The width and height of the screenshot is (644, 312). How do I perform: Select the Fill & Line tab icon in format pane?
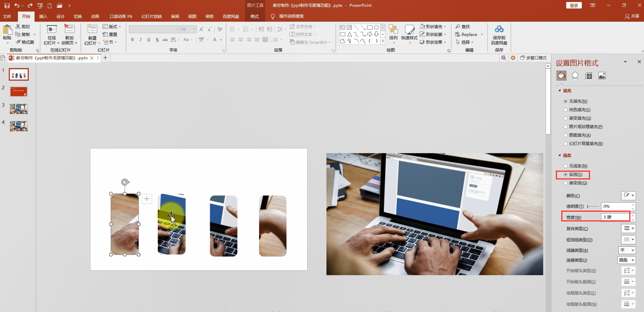coord(561,75)
